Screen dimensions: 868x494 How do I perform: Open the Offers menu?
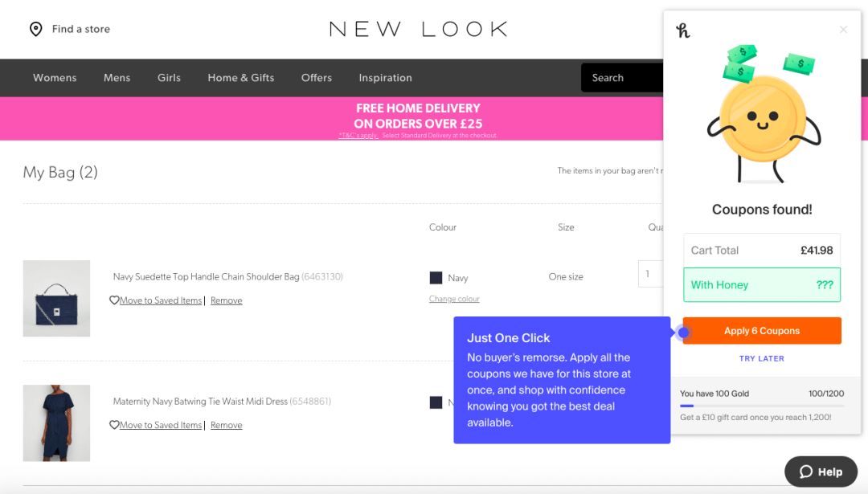[x=317, y=77]
